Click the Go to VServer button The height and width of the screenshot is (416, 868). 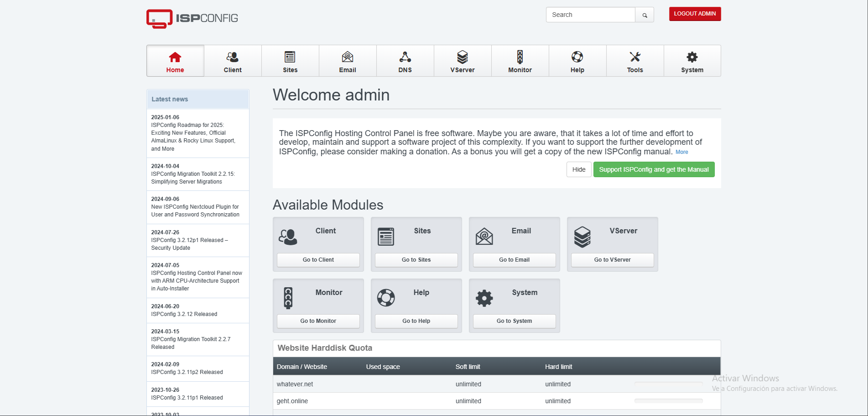[x=613, y=260]
